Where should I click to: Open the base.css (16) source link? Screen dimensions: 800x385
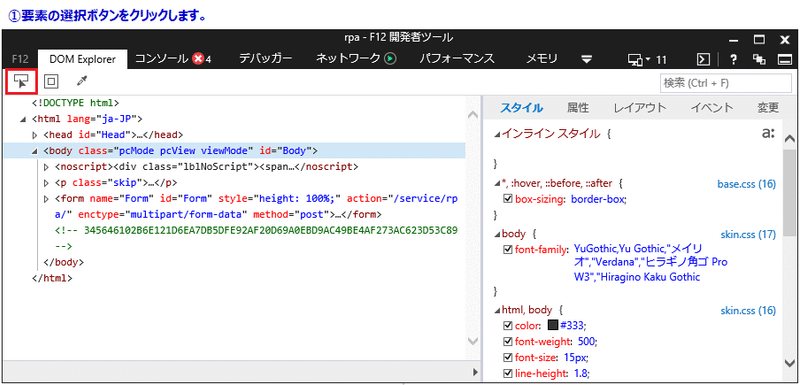[x=746, y=184]
